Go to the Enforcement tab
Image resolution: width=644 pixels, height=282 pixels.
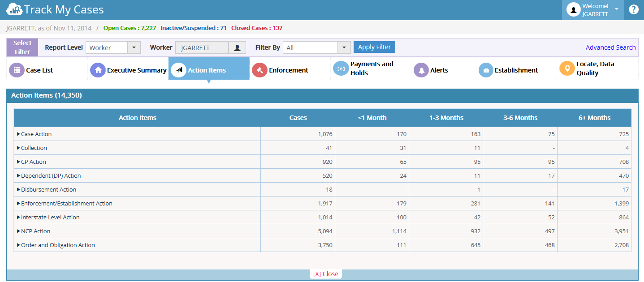coord(290,69)
